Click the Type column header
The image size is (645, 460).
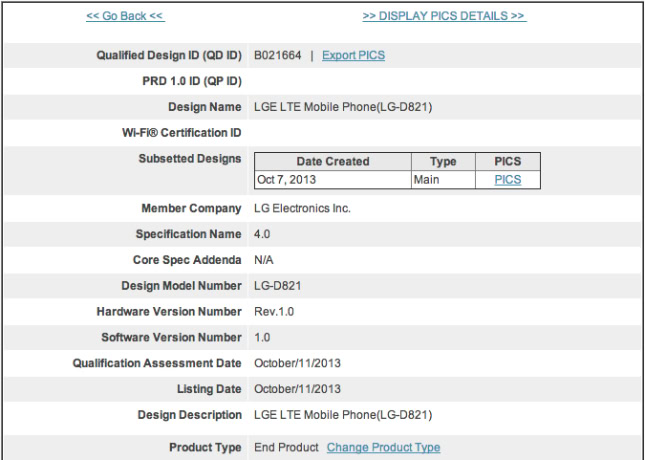pos(443,162)
